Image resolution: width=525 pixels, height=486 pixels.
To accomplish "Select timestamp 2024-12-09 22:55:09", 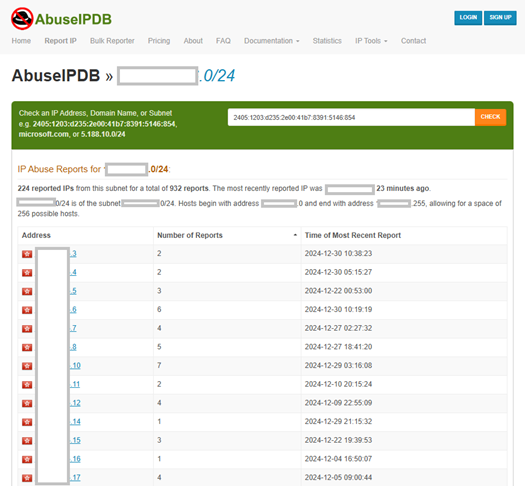I will pyautogui.click(x=338, y=403).
